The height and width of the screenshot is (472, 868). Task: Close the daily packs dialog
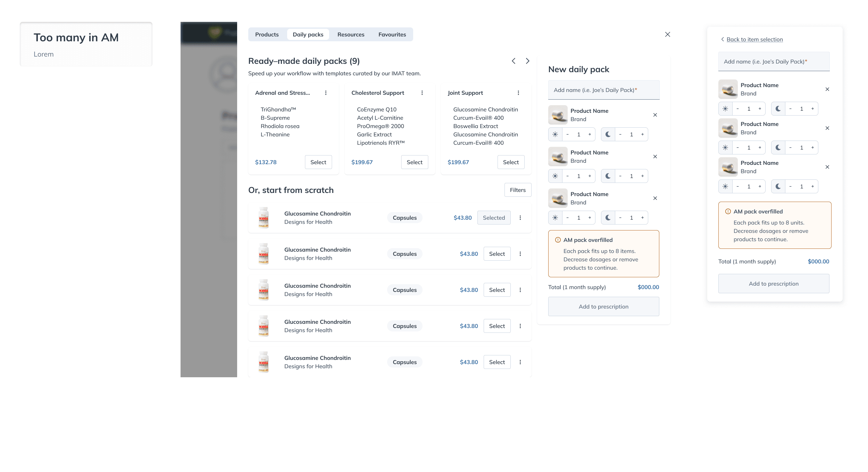(x=667, y=34)
